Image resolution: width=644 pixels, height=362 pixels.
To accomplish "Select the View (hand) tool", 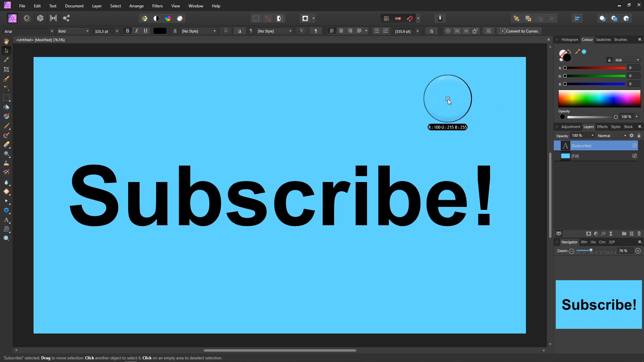I will coord(6,41).
